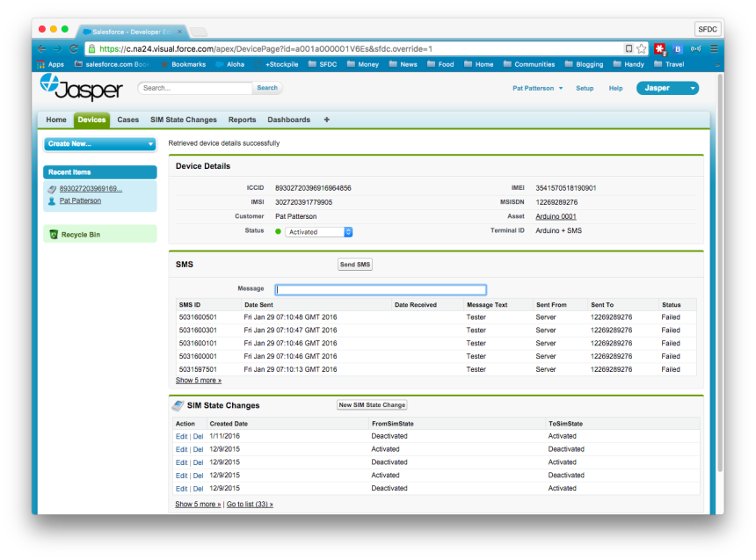This screenshot has width=756, height=560.
Task: Show 5 more SMS records
Action: point(199,381)
